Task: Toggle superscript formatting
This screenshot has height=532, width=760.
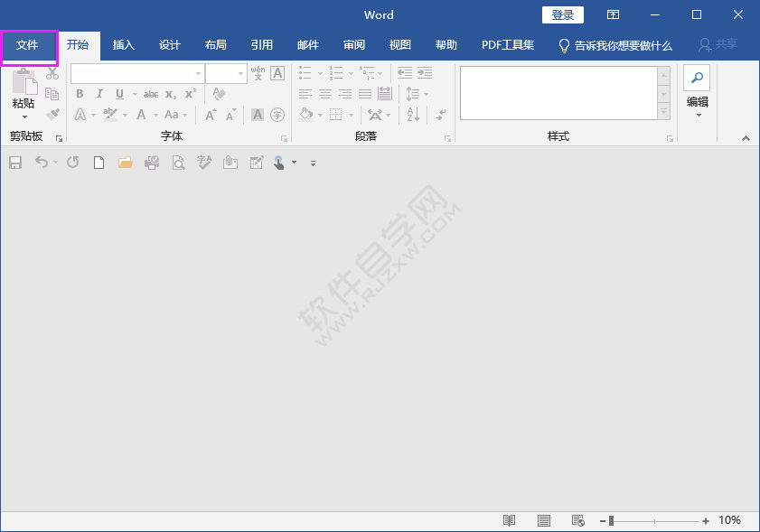Action: click(191, 93)
